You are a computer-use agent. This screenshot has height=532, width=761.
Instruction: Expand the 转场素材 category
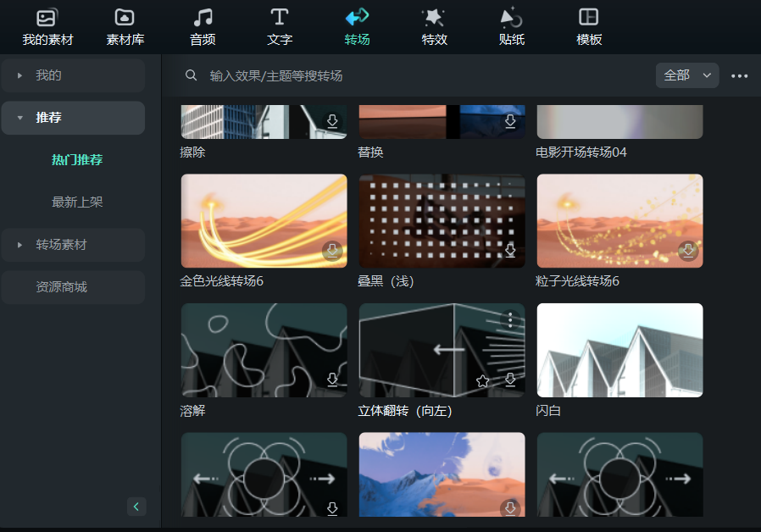[x=72, y=245]
